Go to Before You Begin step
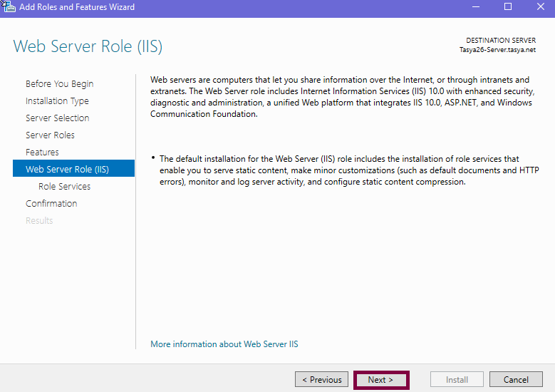The image size is (555, 392). tap(59, 84)
